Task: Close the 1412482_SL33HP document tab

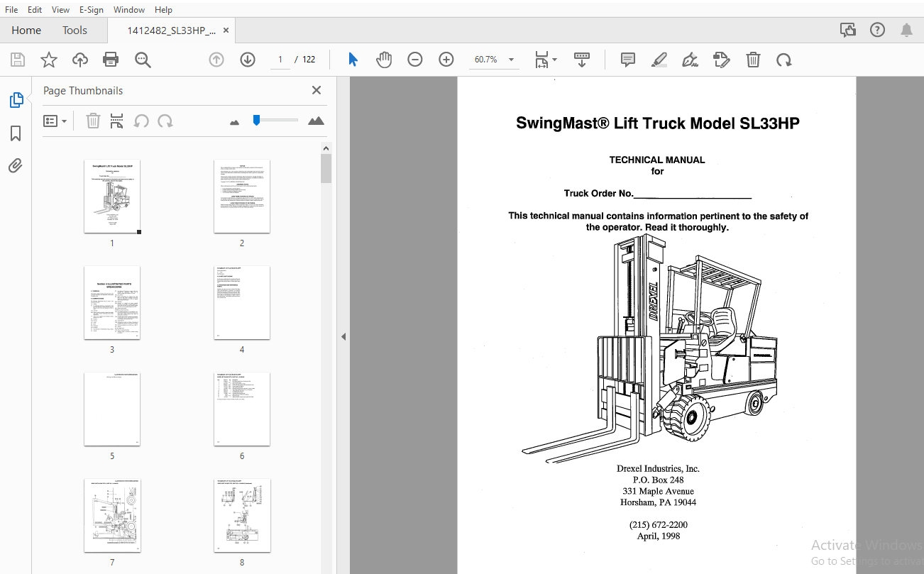Action: point(226,31)
